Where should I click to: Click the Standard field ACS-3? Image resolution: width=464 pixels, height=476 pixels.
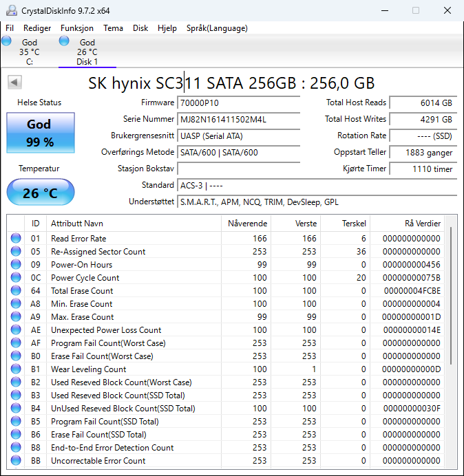pyautogui.click(x=317, y=185)
